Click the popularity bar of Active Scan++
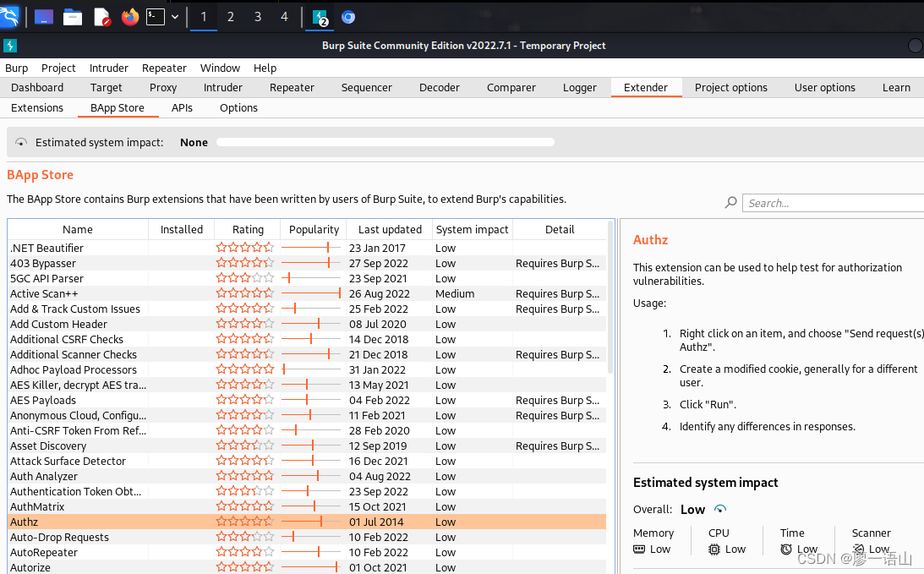The height and width of the screenshot is (574, 924). (311, 292)
